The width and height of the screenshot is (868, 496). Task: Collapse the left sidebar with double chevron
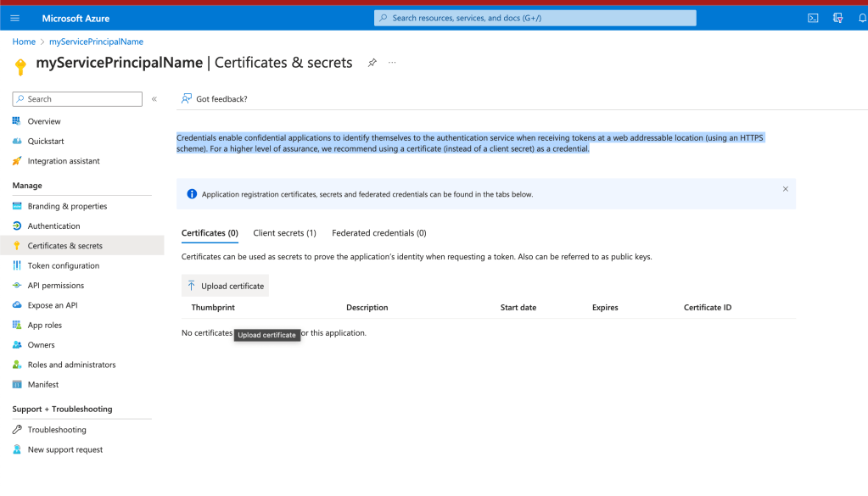(154, 99)
